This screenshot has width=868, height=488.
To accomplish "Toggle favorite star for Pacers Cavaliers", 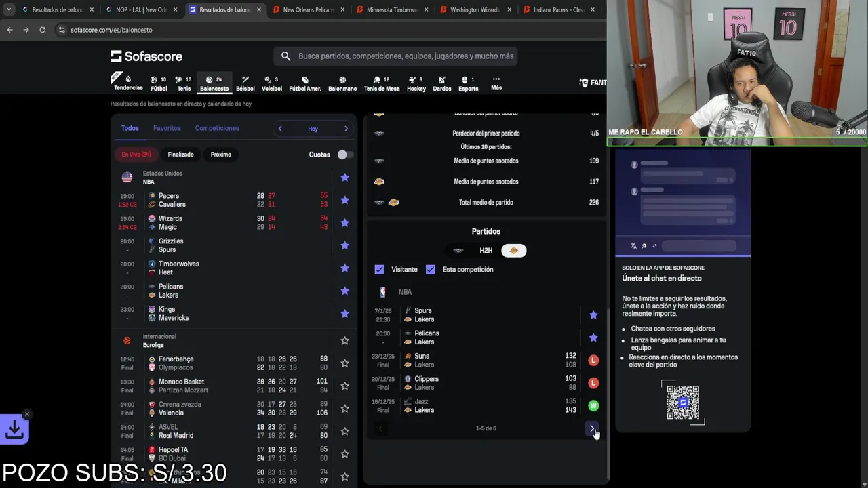I will point(344,200).
